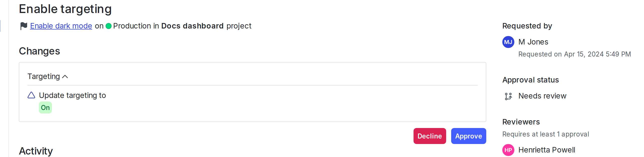The width and height of the screenshot is (644, 157).
Task: Click the triangle change icon near Update targeting
Action: (x=31, y=95)
